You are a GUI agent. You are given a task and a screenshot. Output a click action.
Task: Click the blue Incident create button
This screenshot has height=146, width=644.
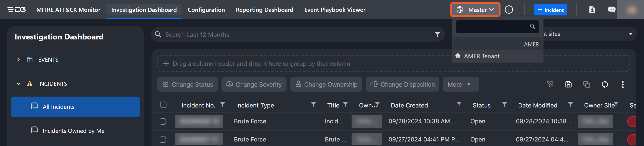550,10
